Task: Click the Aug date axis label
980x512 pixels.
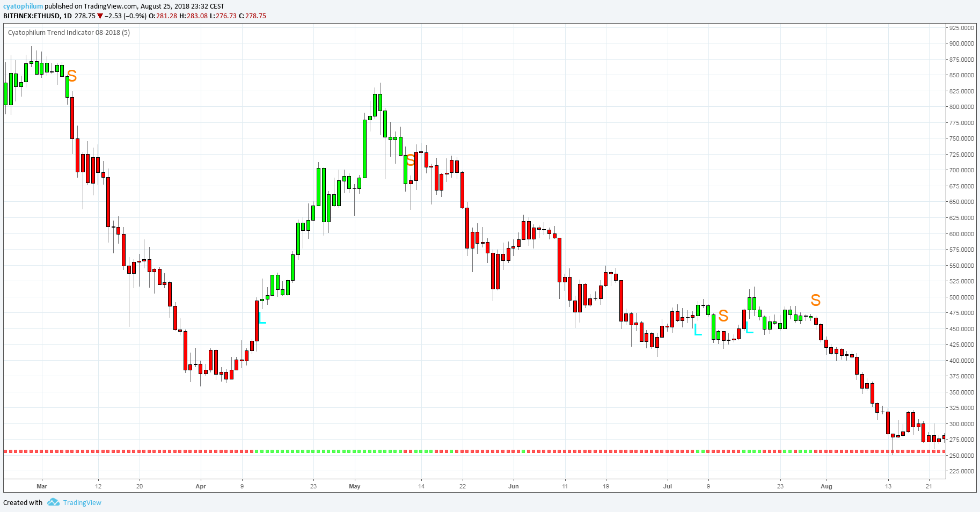Action: tap(827, 486)
